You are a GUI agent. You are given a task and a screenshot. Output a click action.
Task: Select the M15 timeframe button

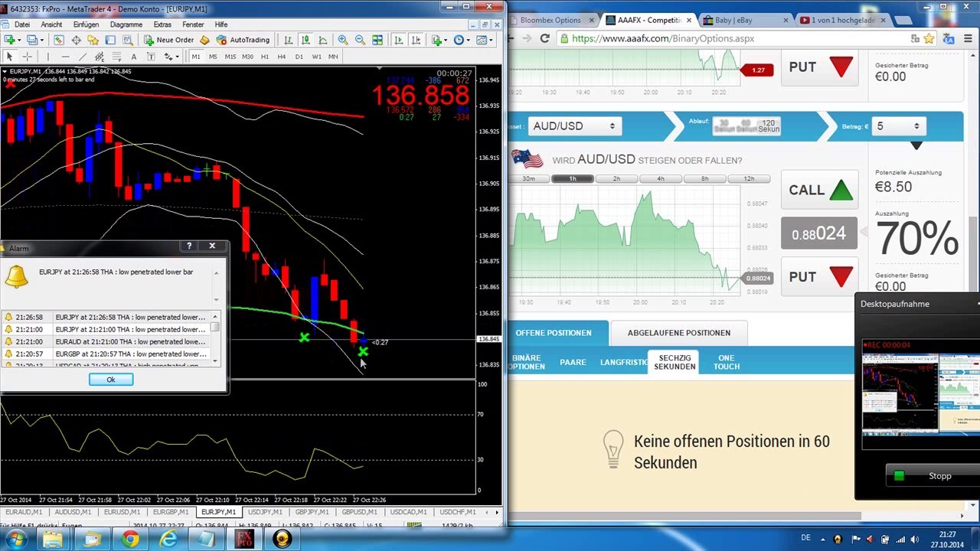pyautogui.click(x=230, y=57)
